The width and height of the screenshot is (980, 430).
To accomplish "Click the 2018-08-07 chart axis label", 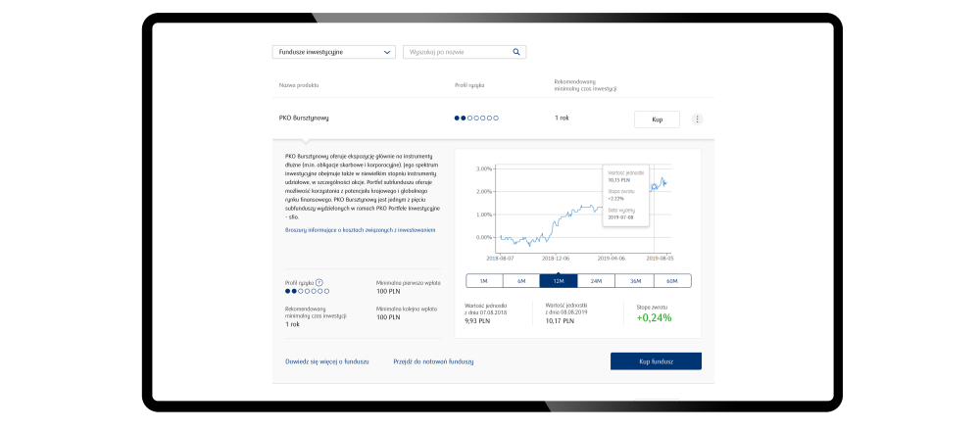I will point(501,257).
